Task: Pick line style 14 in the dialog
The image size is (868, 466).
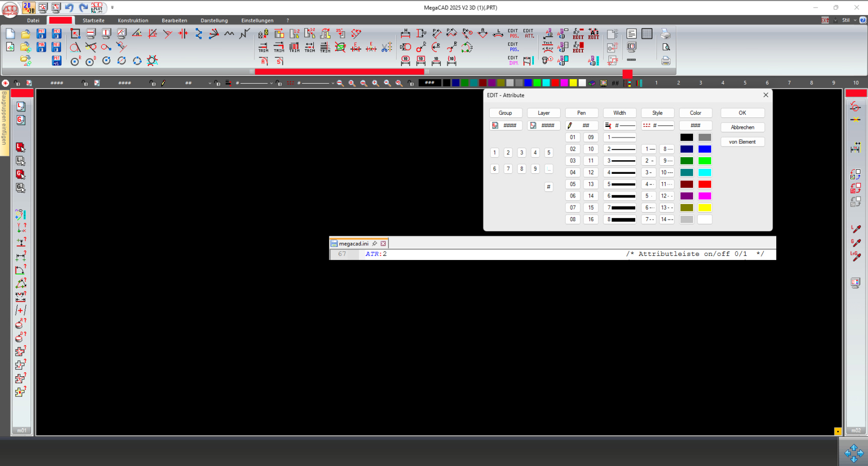Action: point(667,220)
